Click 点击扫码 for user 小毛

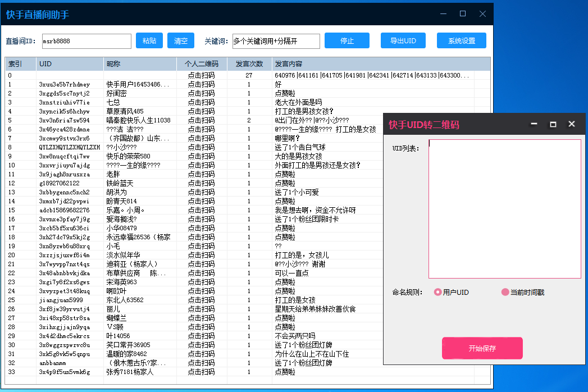click(x=202, y=247)
